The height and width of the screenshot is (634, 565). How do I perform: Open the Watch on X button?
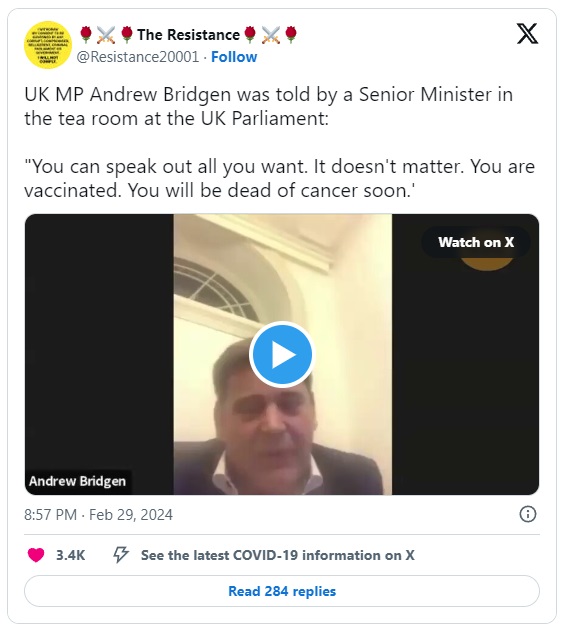[476, 242]
